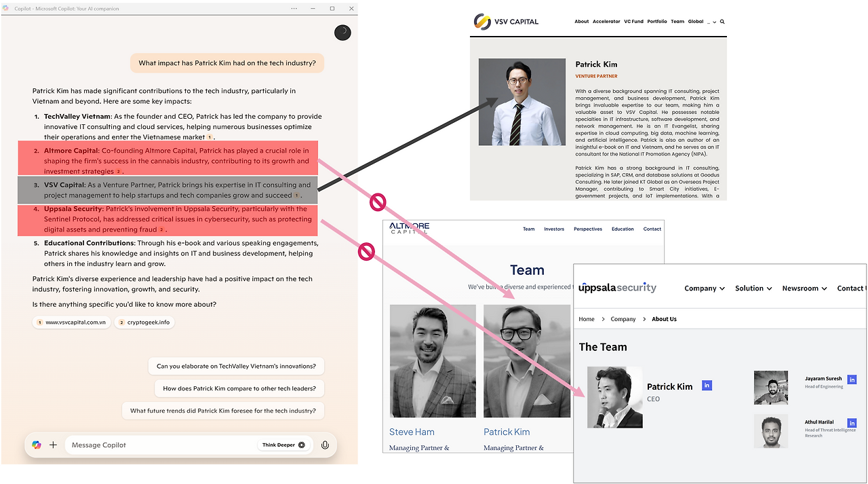This screenshot has width=868, height=484.
Task: Open Team in the Altmore Capital nav
Action: 528,229
